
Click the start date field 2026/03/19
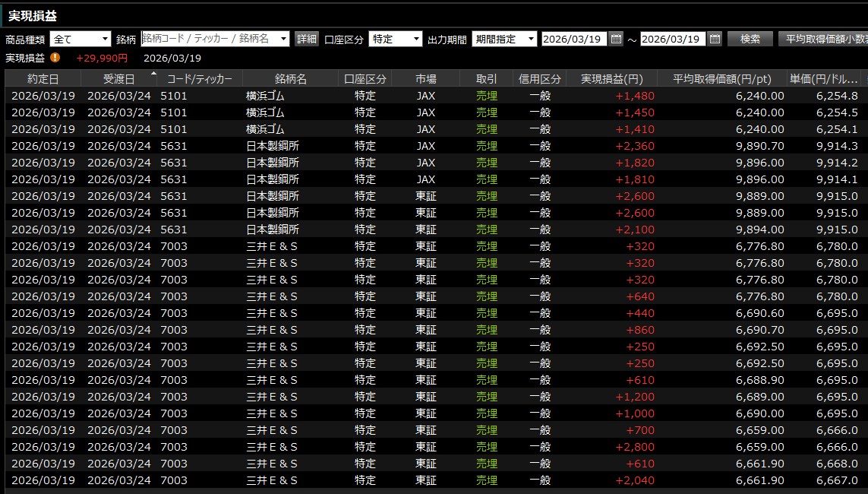tap(573, 39)
